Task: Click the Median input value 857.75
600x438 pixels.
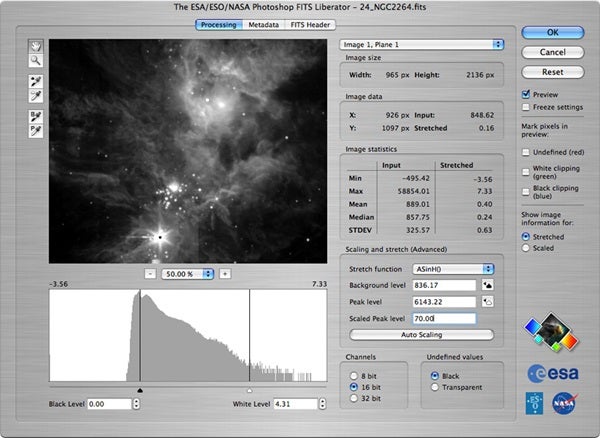Action: click(417, 217)
